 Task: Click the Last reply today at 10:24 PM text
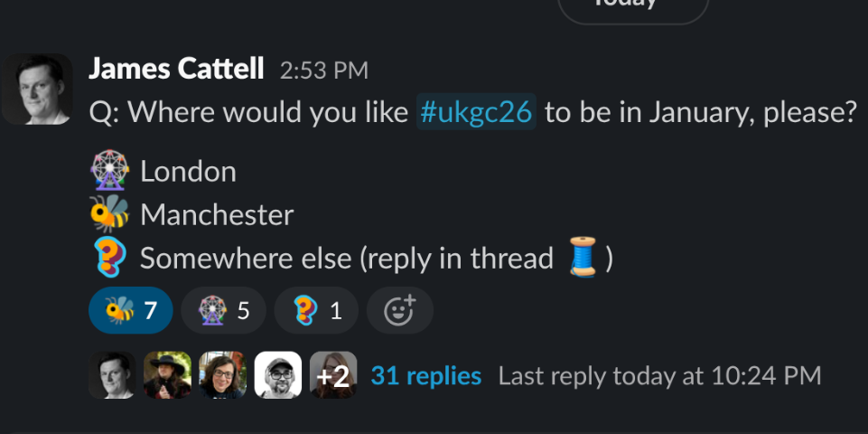[660, 376]
